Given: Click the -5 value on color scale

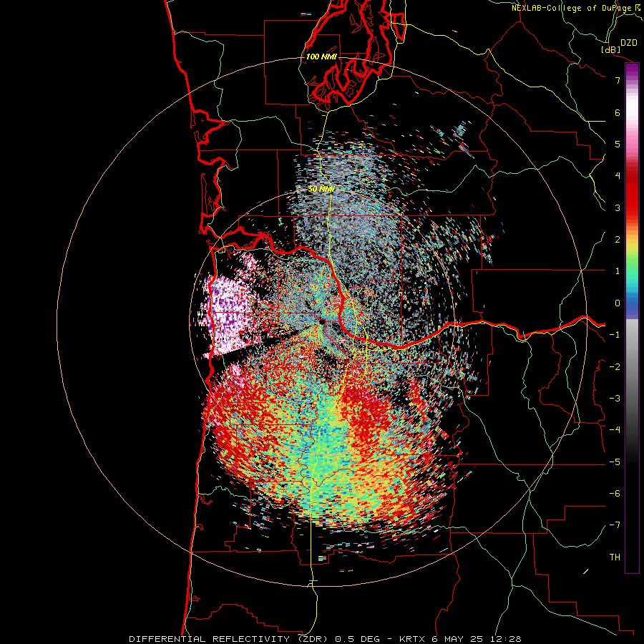Looking at the screenshot, I should (x=615, y=462).
